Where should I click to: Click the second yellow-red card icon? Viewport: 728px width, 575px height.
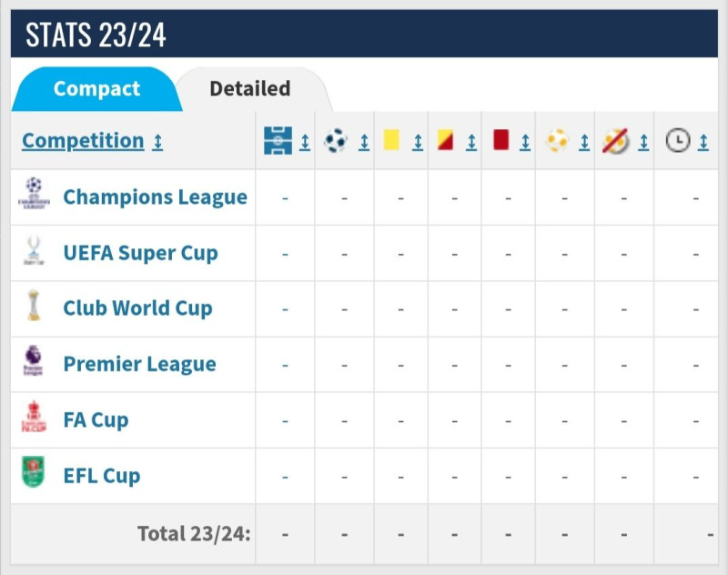(x=445, y=140)
